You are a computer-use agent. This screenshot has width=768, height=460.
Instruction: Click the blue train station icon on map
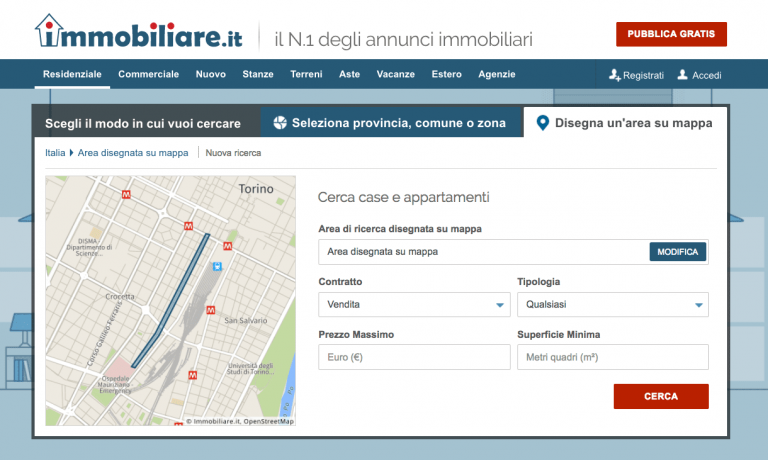[217, 266]
